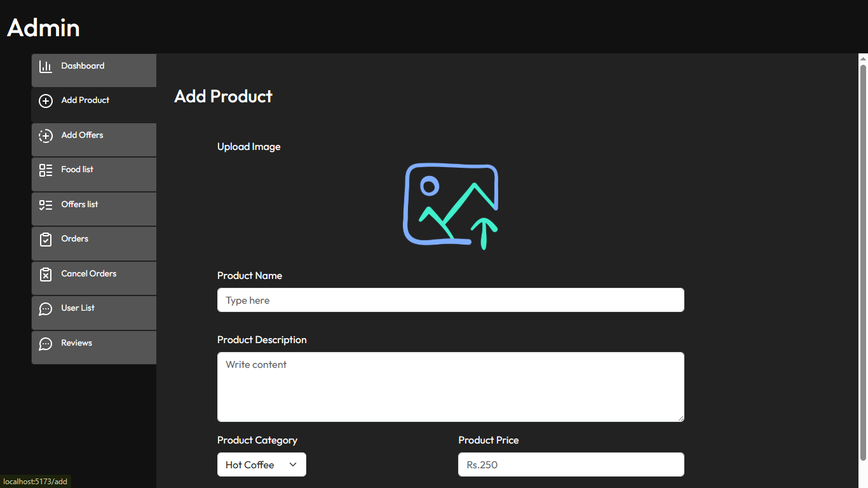Open the Food list page

coord(94,174)
